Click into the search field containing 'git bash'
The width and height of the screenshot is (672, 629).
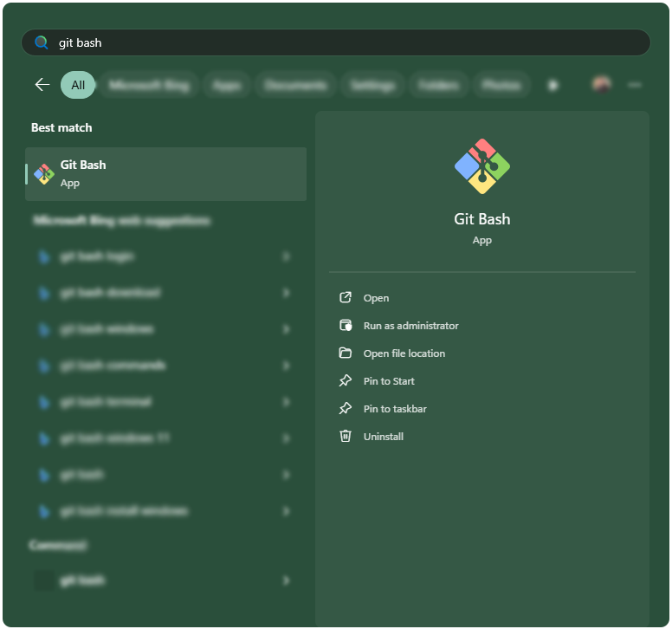(346, 42)
